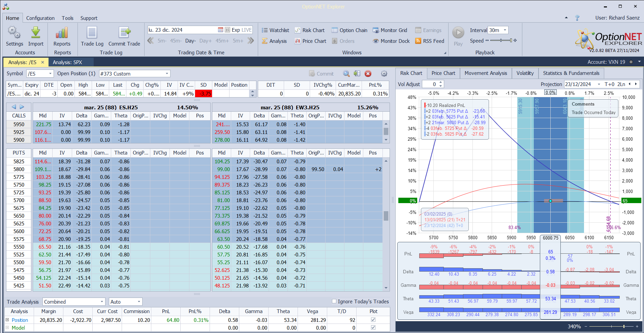The image size is (644, 333).
Task: Toggle the Model row Plot checkbox
Action: pos(373,328)
